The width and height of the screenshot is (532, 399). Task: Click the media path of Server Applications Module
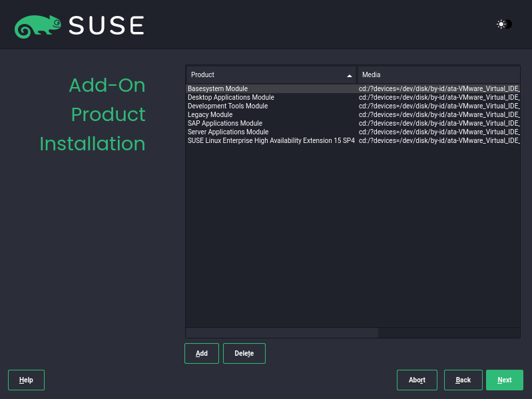(439, 132)
